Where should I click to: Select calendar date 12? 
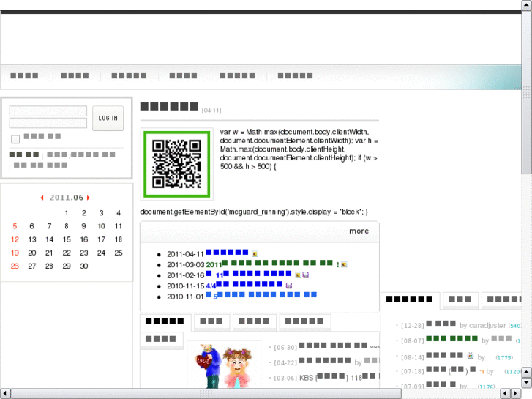[x=15, y=239]
